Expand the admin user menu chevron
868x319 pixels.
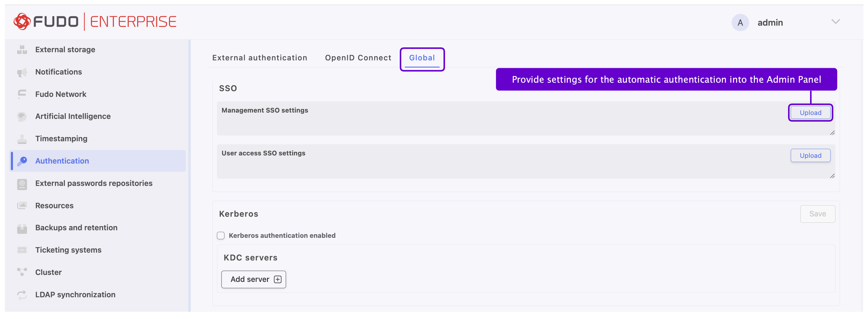coord(835,22)
